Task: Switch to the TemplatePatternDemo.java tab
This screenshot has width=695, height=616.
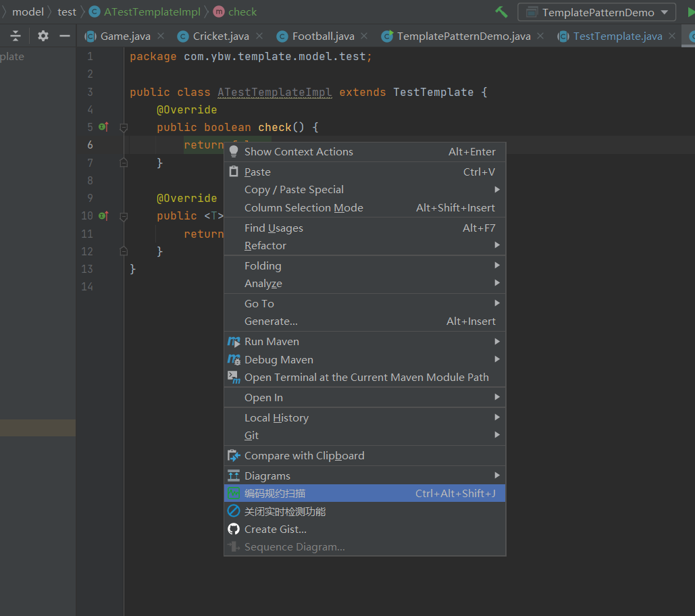Action: coord(463,36)
